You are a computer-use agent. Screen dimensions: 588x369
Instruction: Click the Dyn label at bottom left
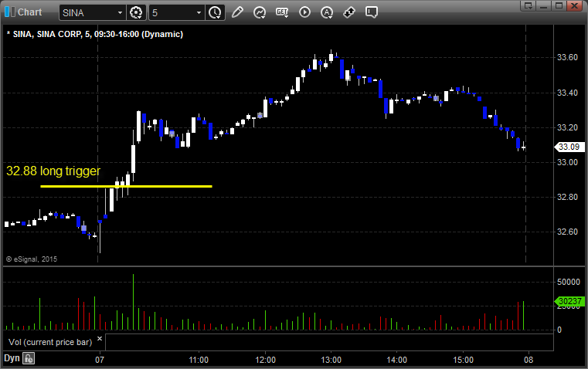tap(12, 358)
